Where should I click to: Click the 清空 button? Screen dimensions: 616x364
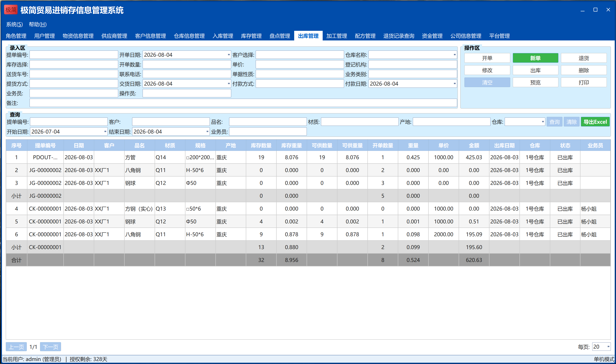(x=487, y=82)
